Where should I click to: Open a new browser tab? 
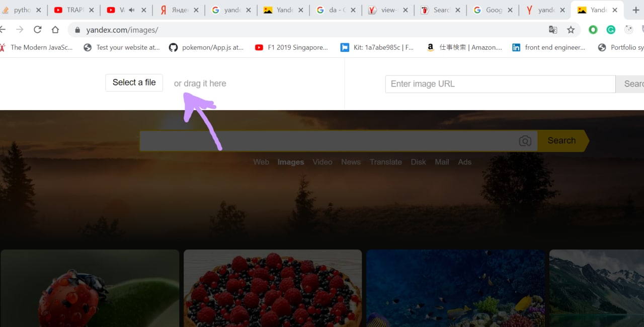point(635,10)
